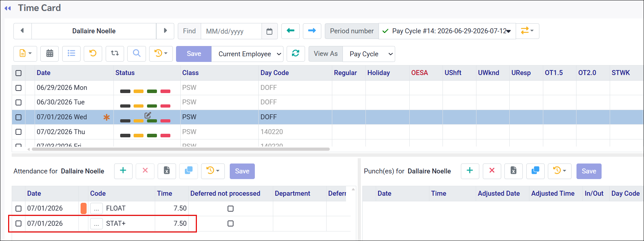Add a new punch with plus icon

pos(470,171)
